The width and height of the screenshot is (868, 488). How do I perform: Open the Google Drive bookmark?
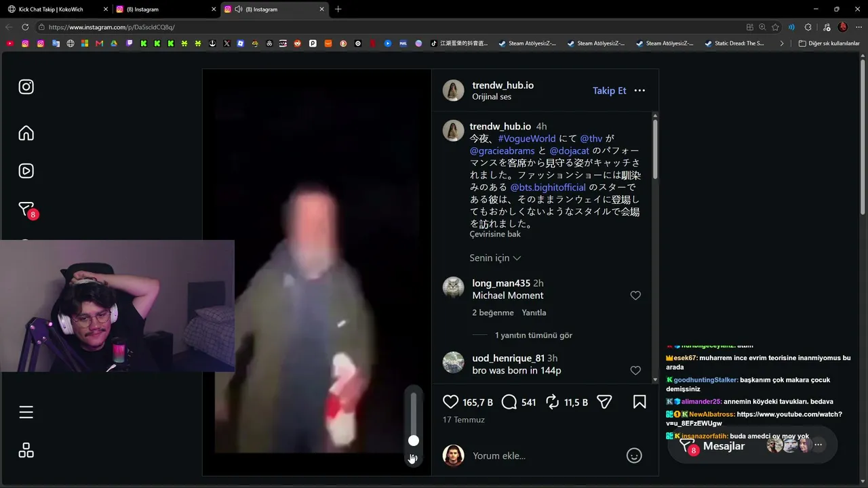click(114, 43)
